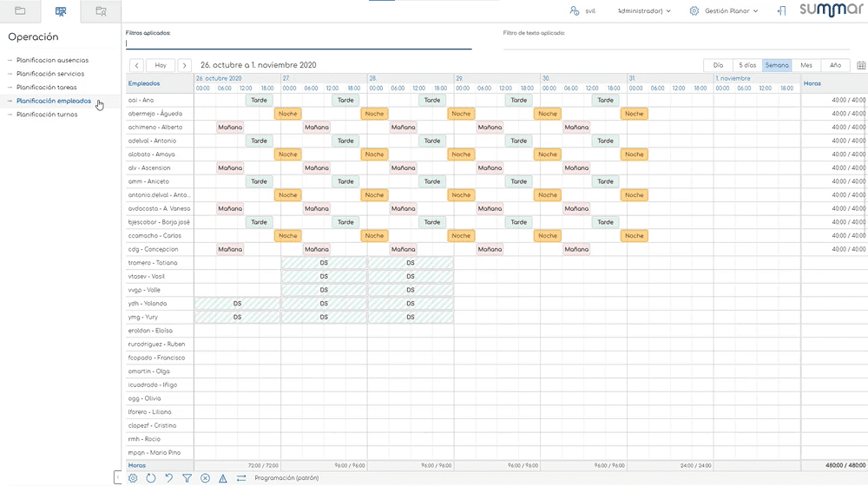Switch to Mes view
This screenshot has width=868, height=486.
point(806,65)
